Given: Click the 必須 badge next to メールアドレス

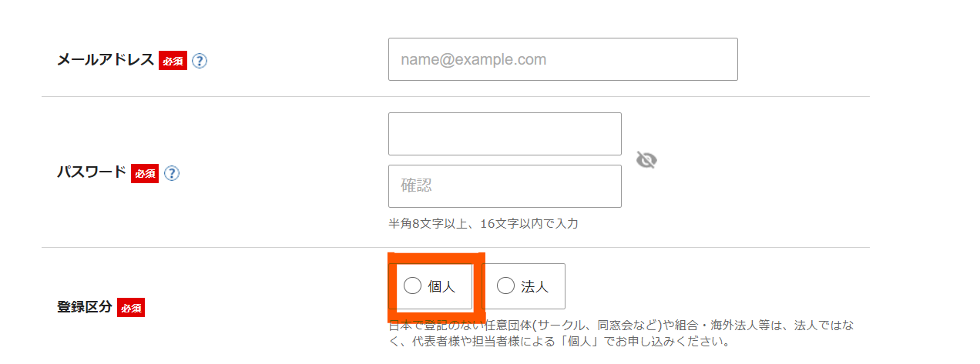Looking at the screenshot, I should [173, 61].
